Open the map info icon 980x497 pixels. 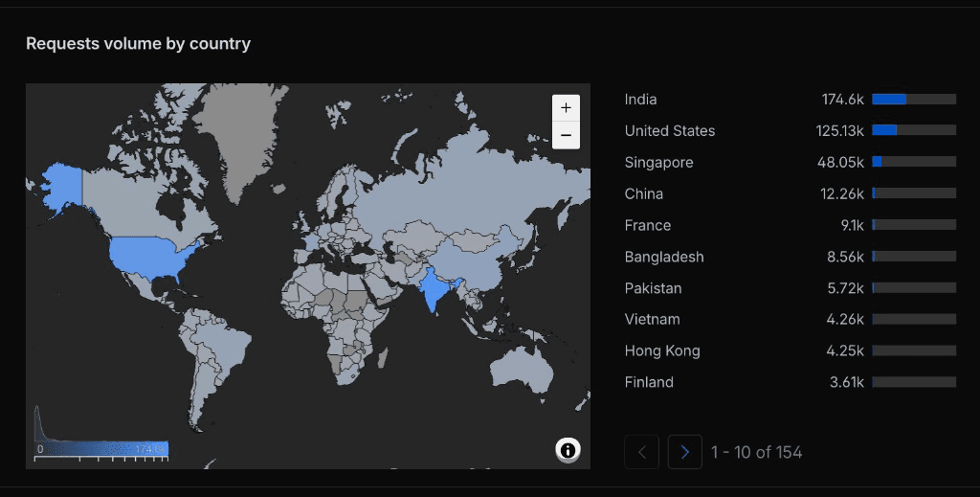pyautogui.click(x=568, y=450)
